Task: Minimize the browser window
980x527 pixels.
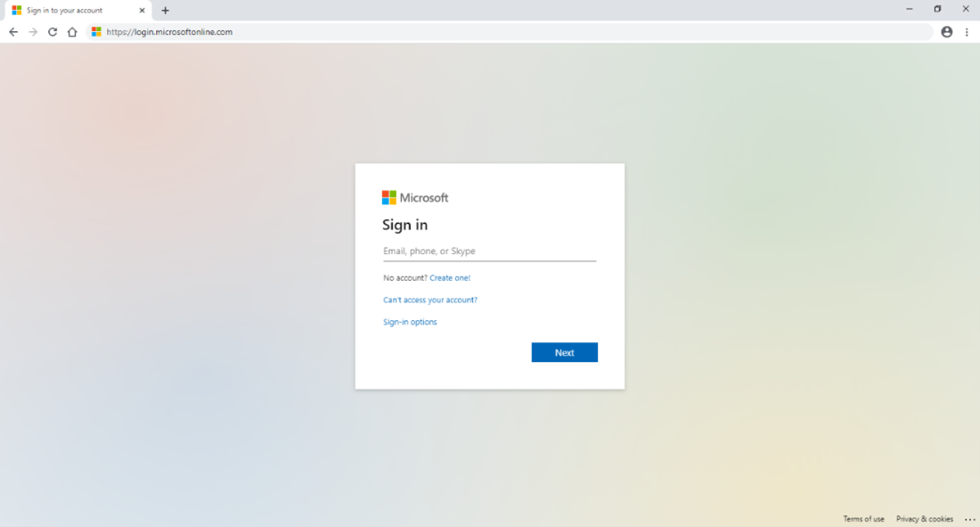Action: [910, 10]
